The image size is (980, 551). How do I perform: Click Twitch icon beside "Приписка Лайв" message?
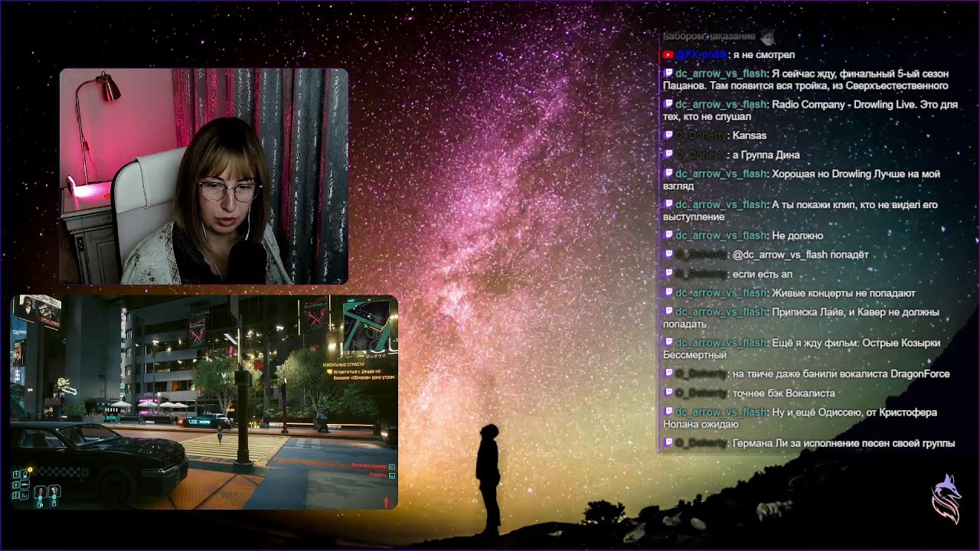pyautogui.click(x=668, y=312)
